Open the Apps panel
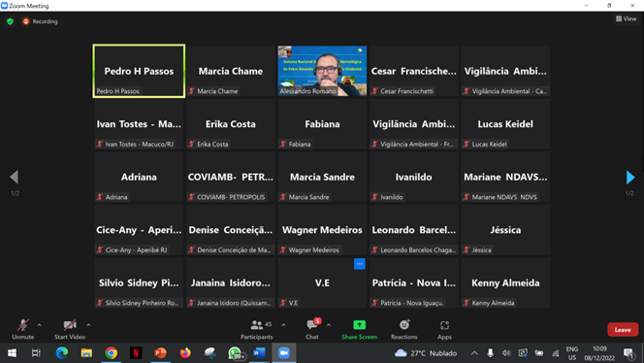The image size is (644, 363). tap(444, 329)
